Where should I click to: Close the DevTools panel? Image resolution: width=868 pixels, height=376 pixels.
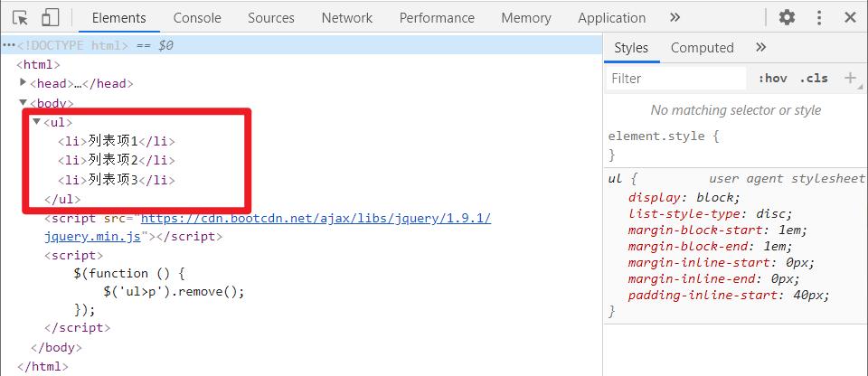(850, 18)
